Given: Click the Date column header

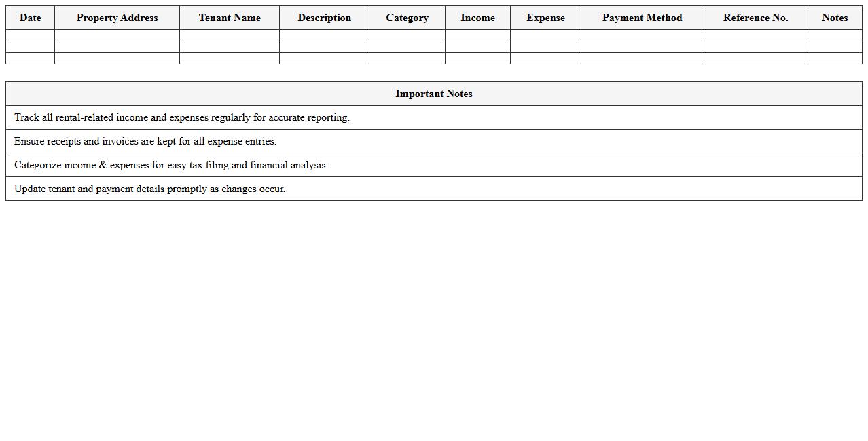Looking at the screenshot, I should tap(30, 18).
